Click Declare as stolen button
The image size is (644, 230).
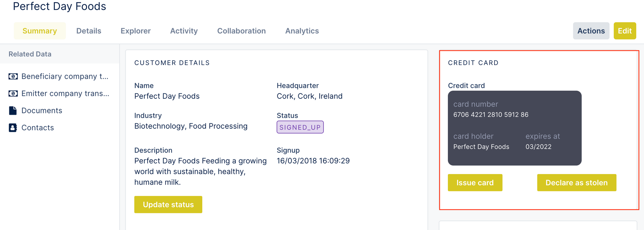click(x=576, y=183)
